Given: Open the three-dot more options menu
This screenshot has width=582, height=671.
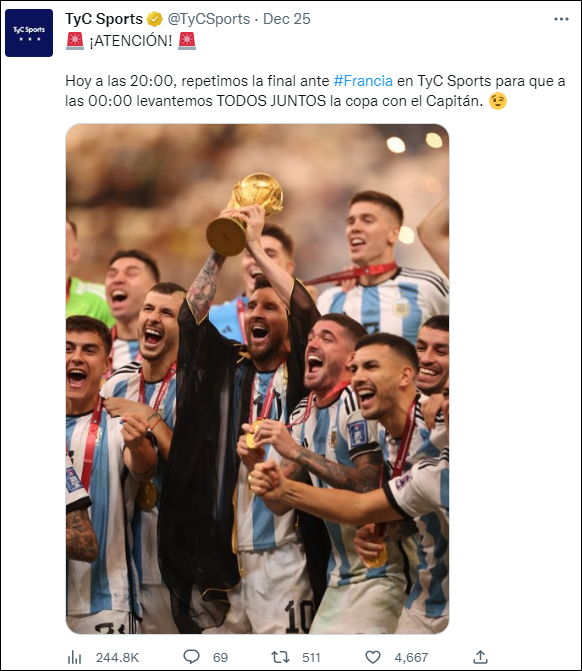Looking at the screenshot, I should point(561,19).
